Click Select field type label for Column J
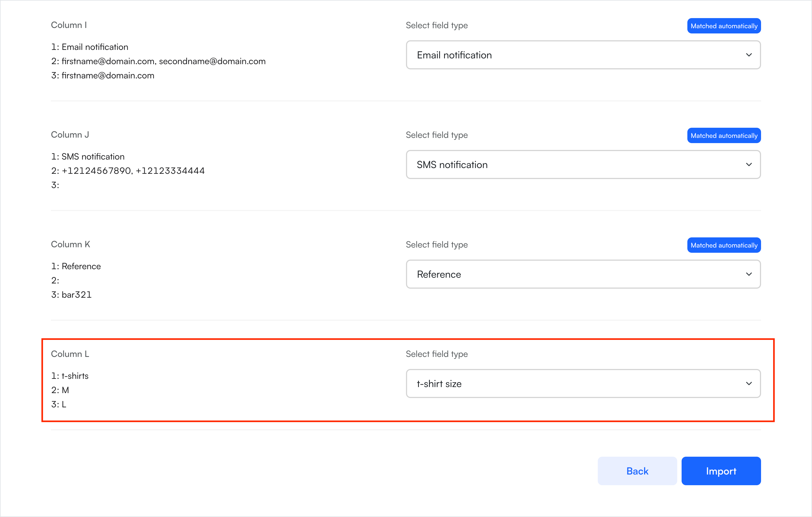812x517 pixels. click(436, 135)
